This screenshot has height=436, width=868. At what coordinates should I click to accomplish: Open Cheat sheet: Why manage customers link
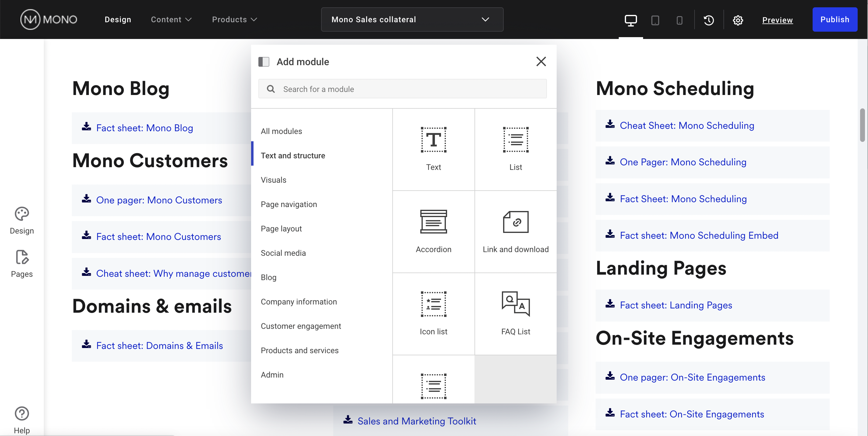point(173,273)
